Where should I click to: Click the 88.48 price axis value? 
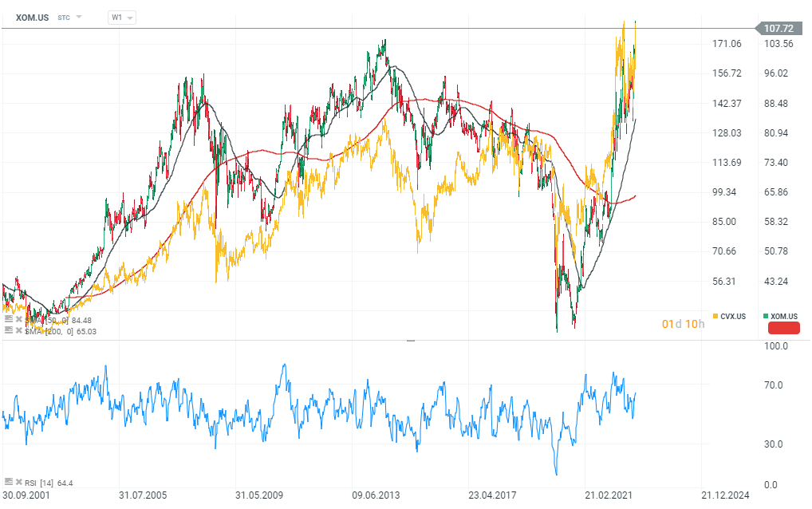click(x=776, y=104)
